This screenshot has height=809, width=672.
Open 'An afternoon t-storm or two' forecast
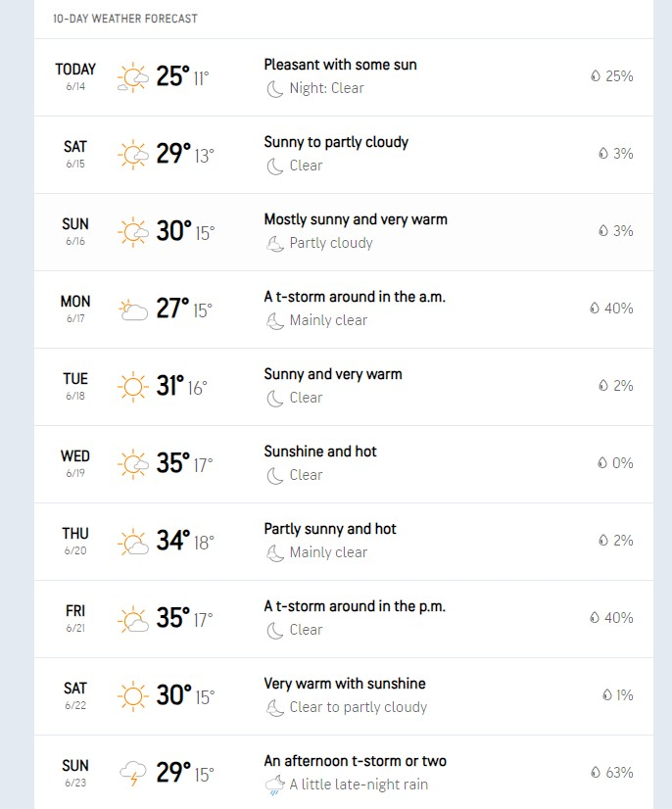click(355, 761)
